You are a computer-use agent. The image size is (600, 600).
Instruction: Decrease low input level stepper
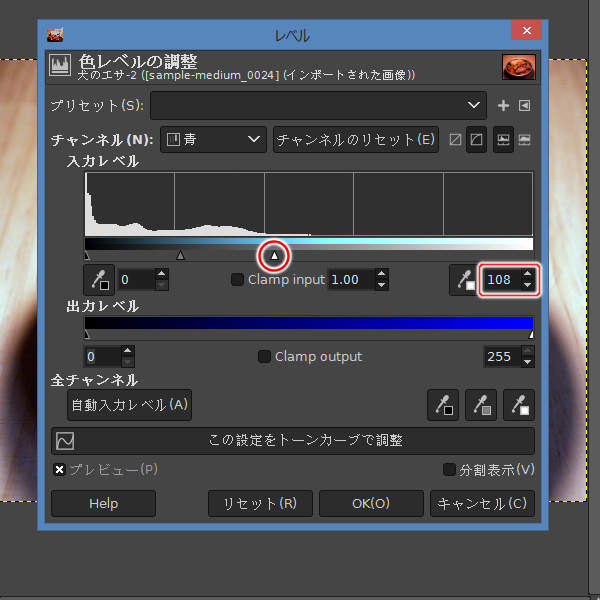[x=161, y=285]
